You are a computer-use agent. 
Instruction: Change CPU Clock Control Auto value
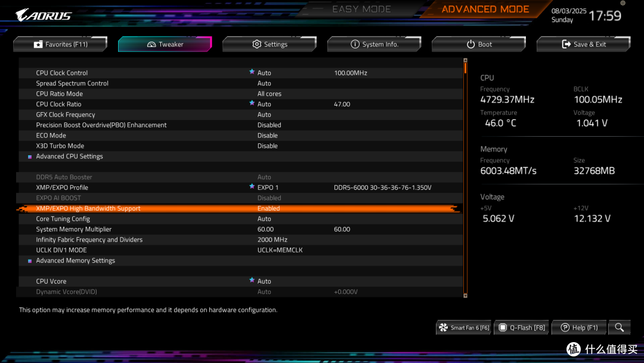264,73
